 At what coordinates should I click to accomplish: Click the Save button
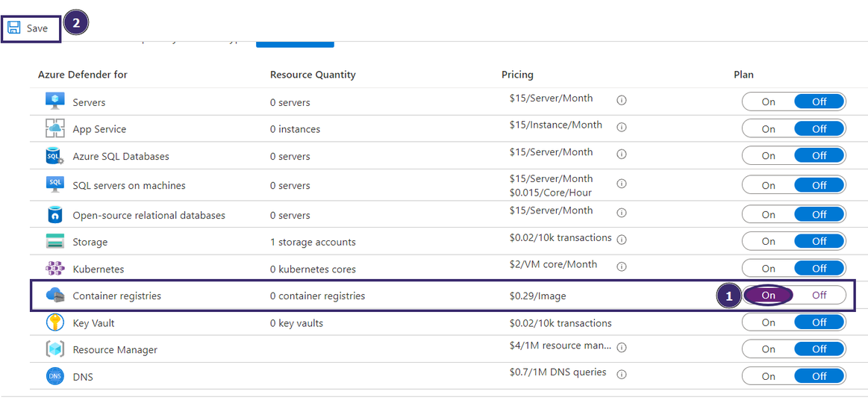point(29,28)
